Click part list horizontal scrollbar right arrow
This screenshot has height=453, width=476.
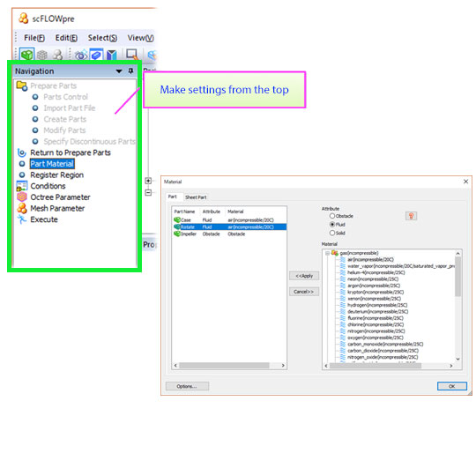283,366
